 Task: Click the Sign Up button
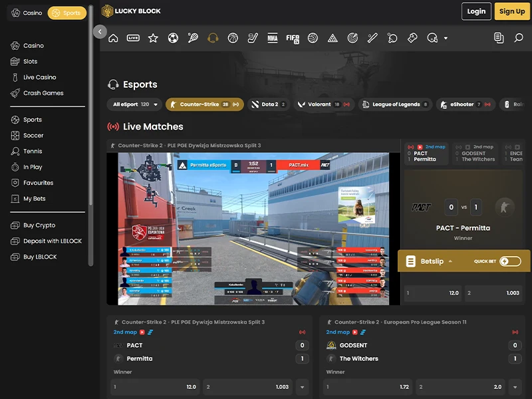tap(512, 11)
